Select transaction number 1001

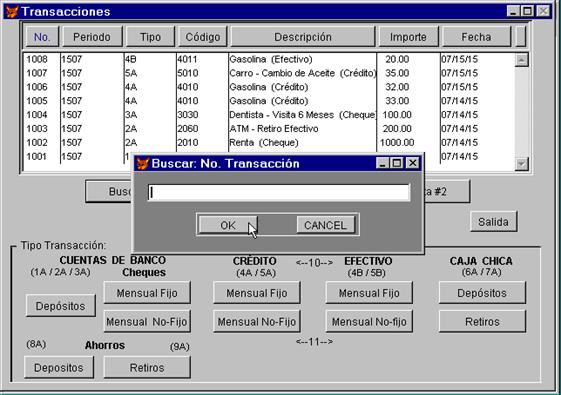point(36,156)
